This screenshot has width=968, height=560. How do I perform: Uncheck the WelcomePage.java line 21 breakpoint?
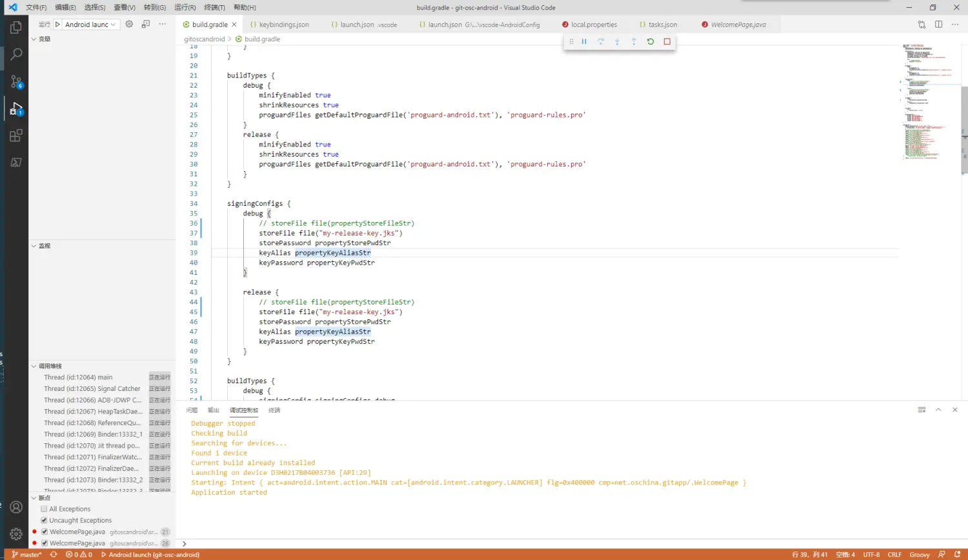[x=44, y=532]
